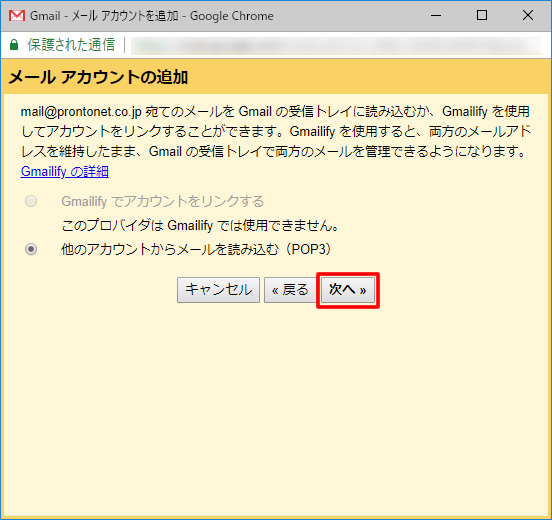Click the blurred address bar URL field
This screenshot has width=552, height=520.
pos(336,46)
